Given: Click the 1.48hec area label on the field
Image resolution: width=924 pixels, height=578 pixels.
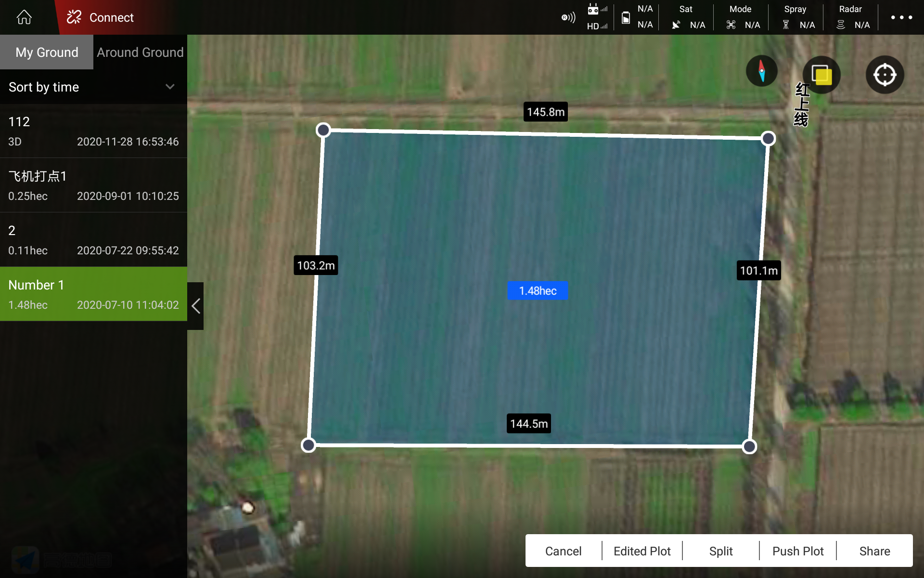Looking at the screenshot, I should 538,290.
